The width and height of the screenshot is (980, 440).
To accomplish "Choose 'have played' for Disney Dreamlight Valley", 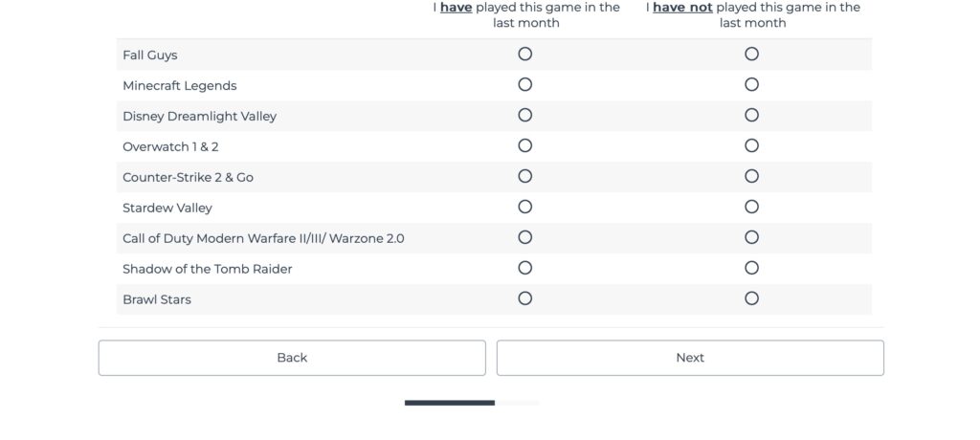I will point(524,116).
